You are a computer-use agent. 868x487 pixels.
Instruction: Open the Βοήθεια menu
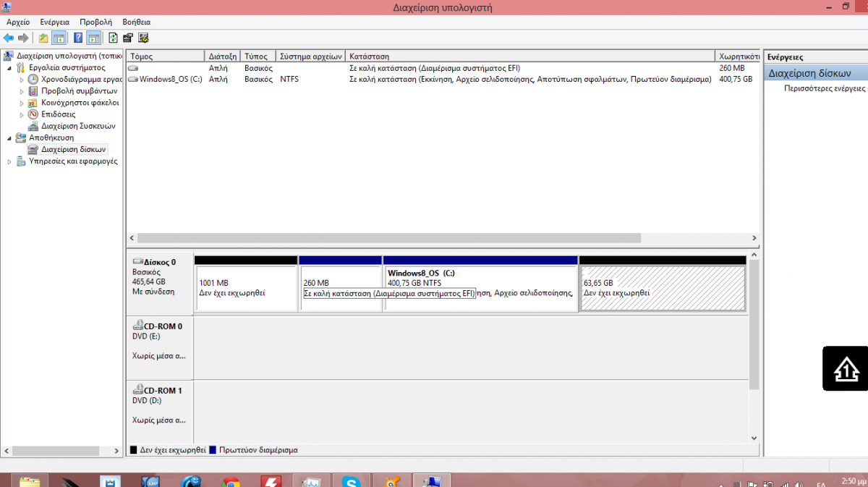[x=137, y=22]
